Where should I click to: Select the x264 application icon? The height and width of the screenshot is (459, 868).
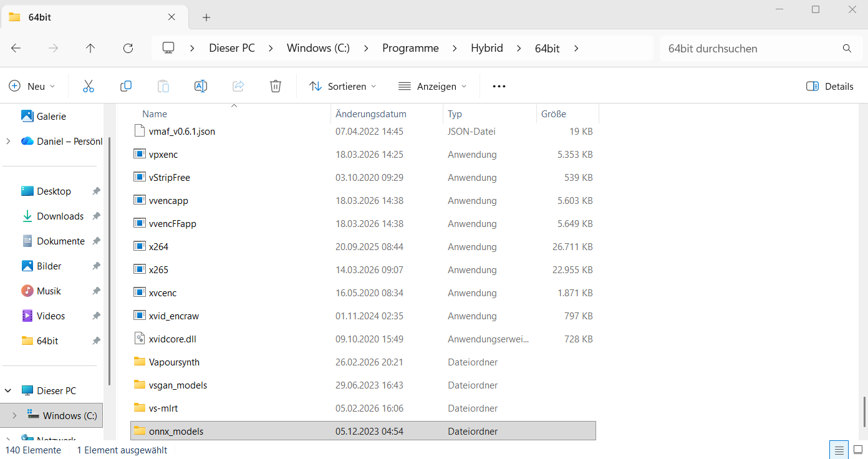pyautogui.click(x=140, y=246)
